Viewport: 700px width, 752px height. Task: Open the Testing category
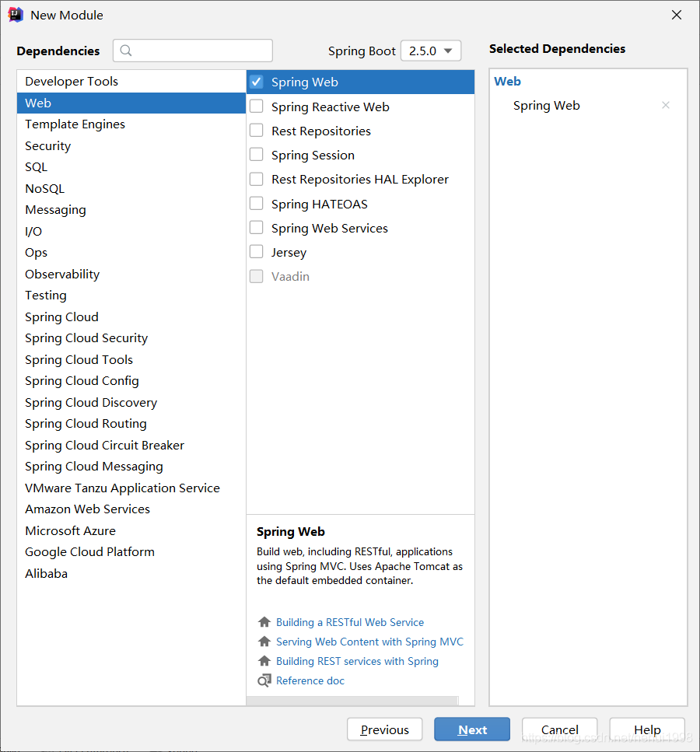point(131,295)
